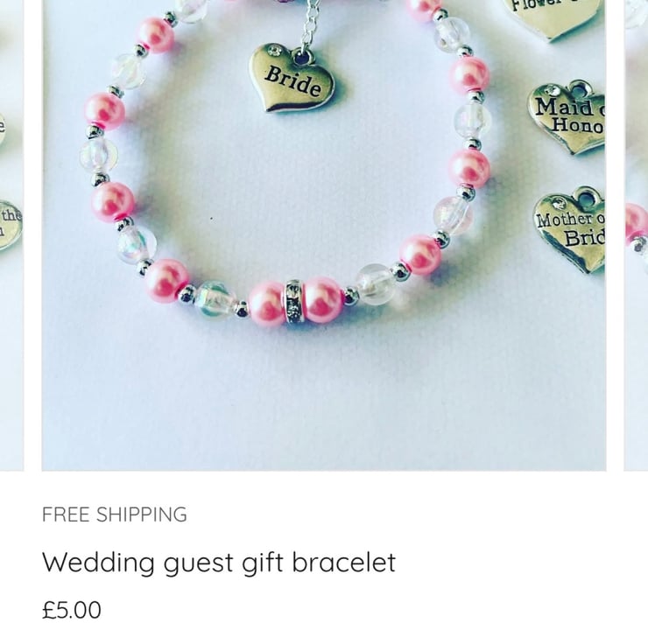648x644 pixels.
Task: Show previous product image at left edge
Action: click(x=11, y=235)
